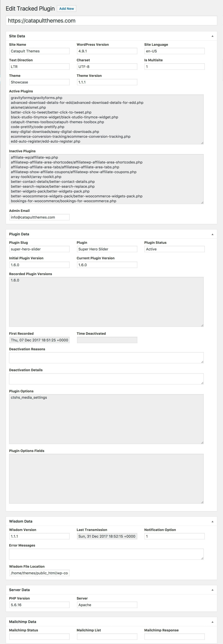Click the Plugin Status field
The height and width of the screenshot is (644, 223).
(x=174, y=249)
